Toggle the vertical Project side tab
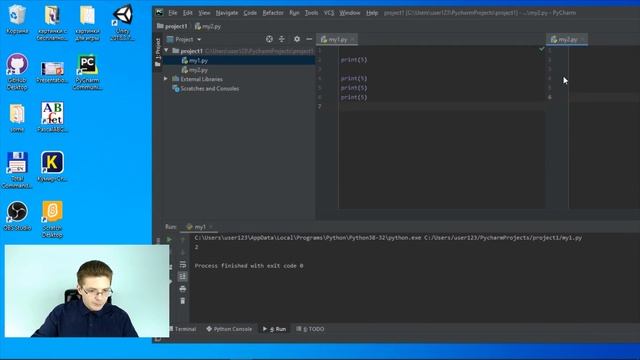Image resolution: width=640 pixels, height=360 pixels. pyautogui.click(x=158, y=52)
